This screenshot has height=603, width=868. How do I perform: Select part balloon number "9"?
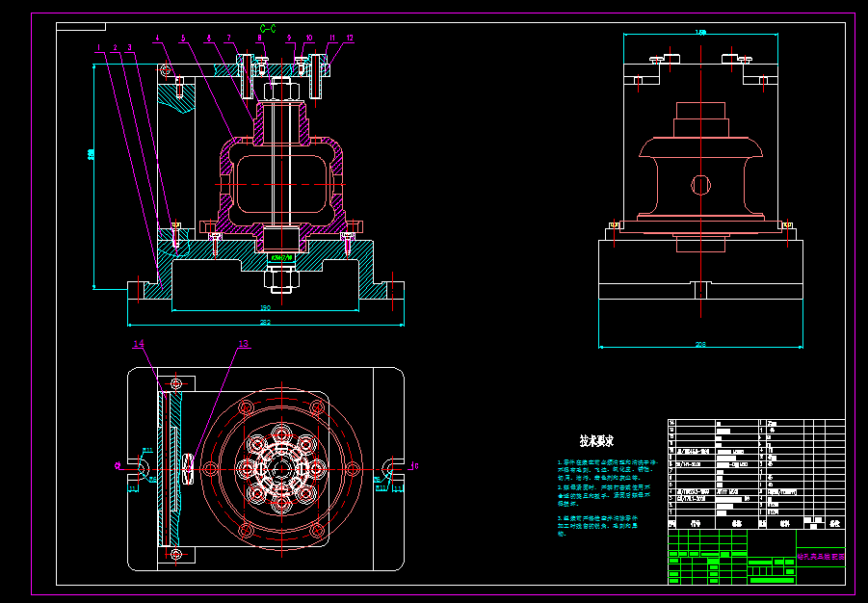(x=288, y=39)
